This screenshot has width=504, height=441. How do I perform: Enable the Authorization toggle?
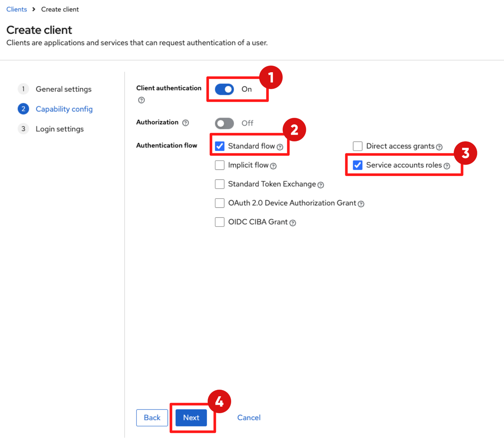click(x=224, y=123)
